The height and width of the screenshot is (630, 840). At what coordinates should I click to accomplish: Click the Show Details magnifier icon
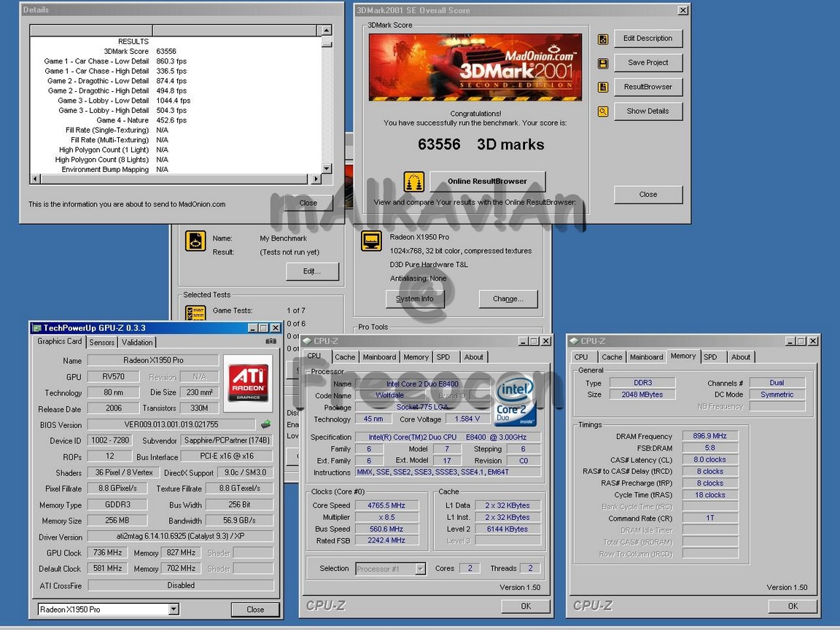[603, 112]
